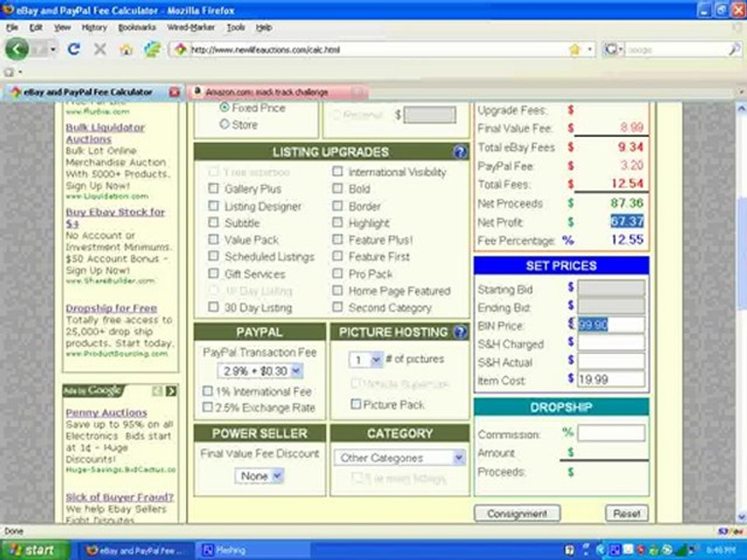Image resolution: width=747 pixels, height=560 pixels.
Task: Open the Other Categories dropdown
Action: (399, 458)
